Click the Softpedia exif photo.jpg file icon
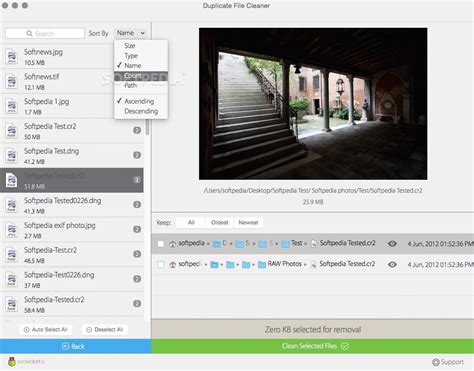This screenshot has height=371, width=474. pos(12,229)
